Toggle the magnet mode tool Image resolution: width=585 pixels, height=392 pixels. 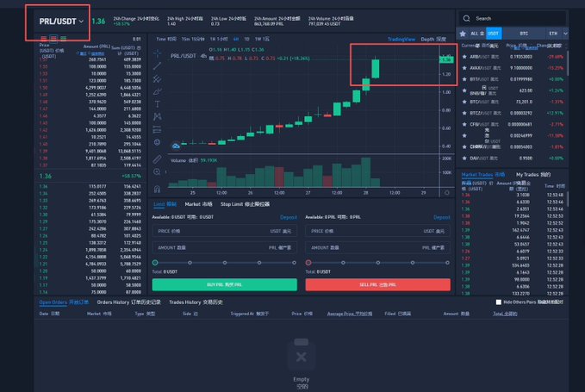[157, 189]
